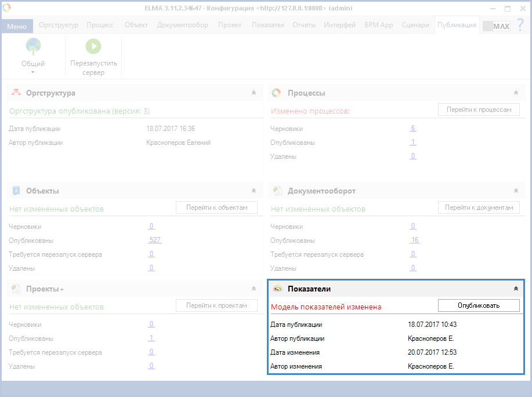Collapse the Оргструктура panel
532x397 pixels.
coord(254,93)
